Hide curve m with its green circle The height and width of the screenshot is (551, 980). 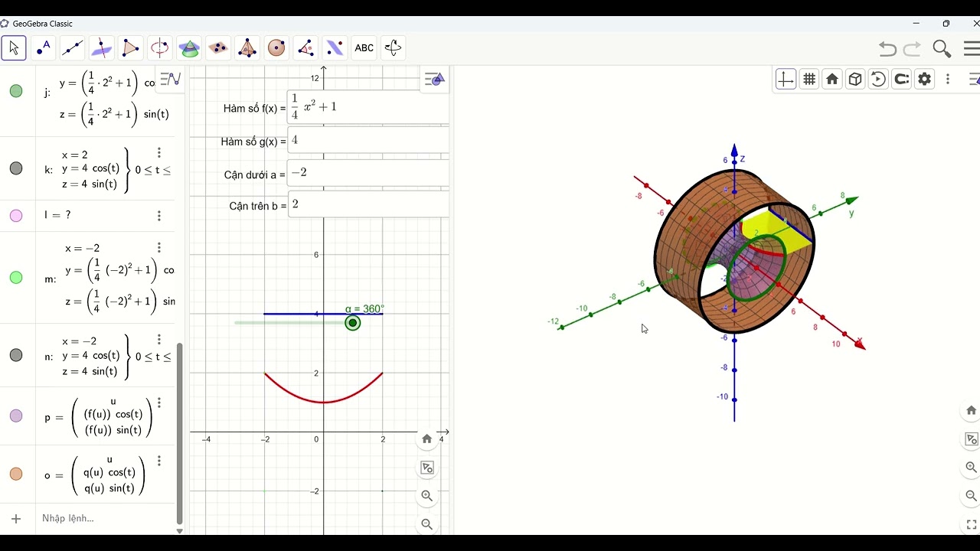pyautogui.click(x=16, y=277)
